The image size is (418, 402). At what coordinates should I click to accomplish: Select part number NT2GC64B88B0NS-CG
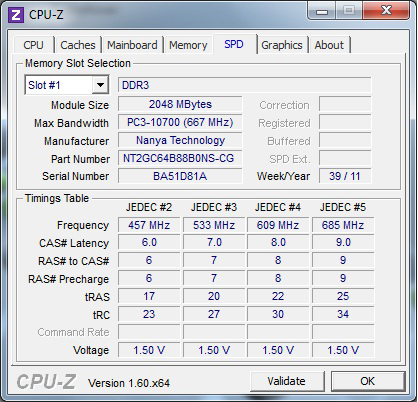pyautogui.click(x=180, y=158)
